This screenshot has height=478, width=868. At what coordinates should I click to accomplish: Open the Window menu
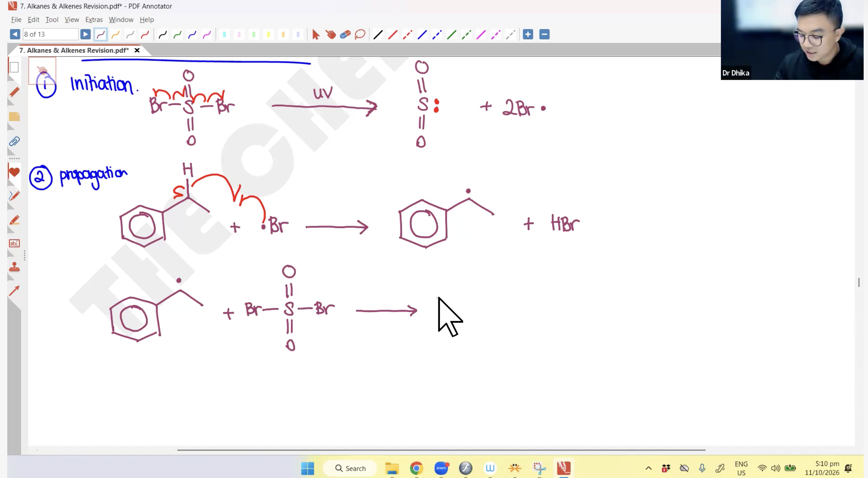point(121,20)
